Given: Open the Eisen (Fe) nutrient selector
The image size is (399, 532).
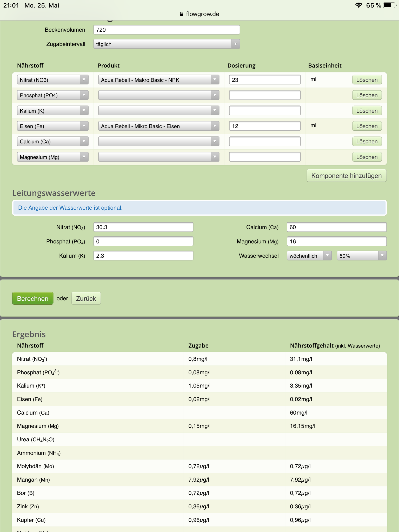Looking at the screenshot, I should pos(52,126).
